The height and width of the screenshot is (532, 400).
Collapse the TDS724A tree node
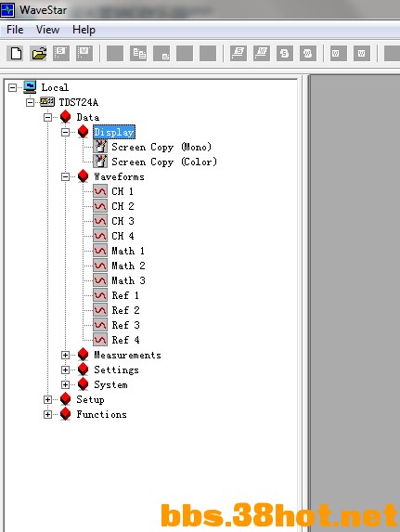pyautogui.click(x=31, y=102)
